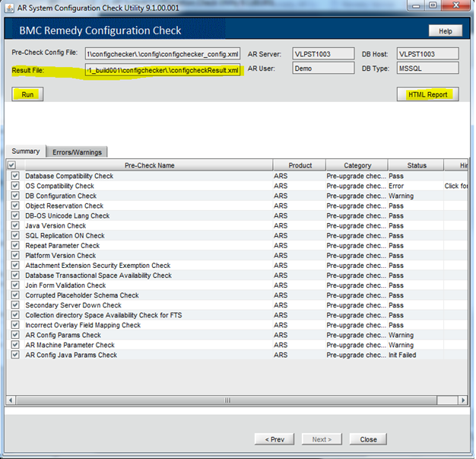Toggle the select-all checkbox in table header
This screenshot has height=459, width=476.
point(11,165)
